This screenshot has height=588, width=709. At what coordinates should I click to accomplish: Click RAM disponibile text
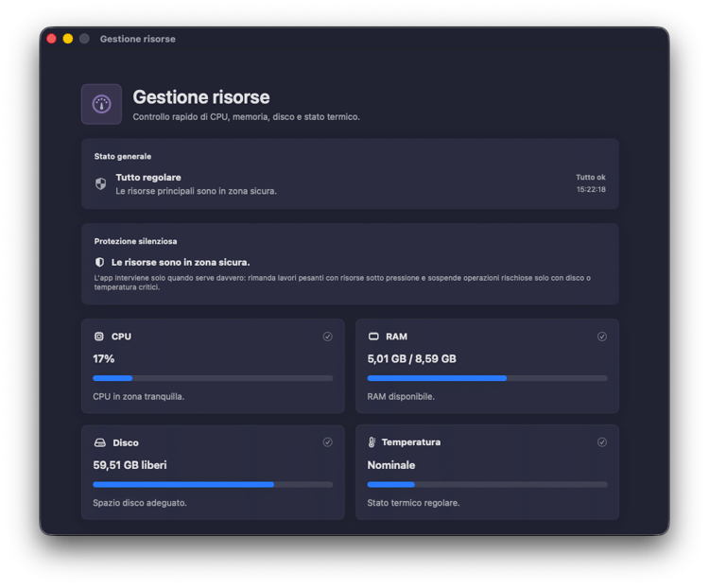click(x=401, y=397)
